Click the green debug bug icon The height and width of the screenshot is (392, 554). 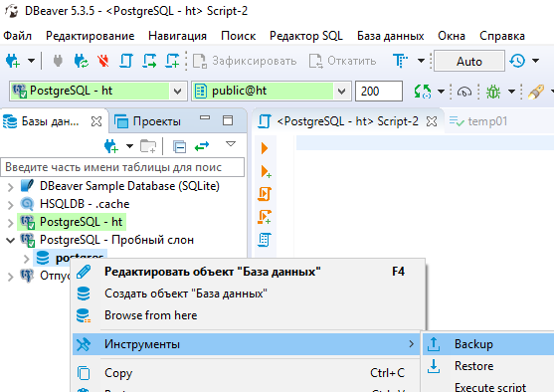[493, 92]
